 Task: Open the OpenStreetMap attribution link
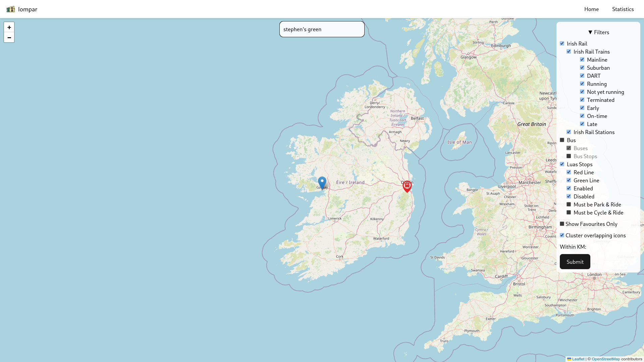tap(606, 359)
